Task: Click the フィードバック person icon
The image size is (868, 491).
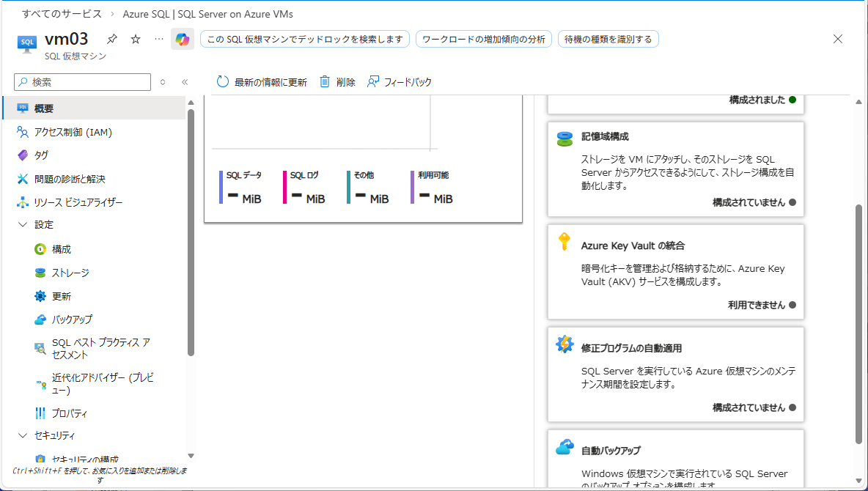Action: coord(373,82)
